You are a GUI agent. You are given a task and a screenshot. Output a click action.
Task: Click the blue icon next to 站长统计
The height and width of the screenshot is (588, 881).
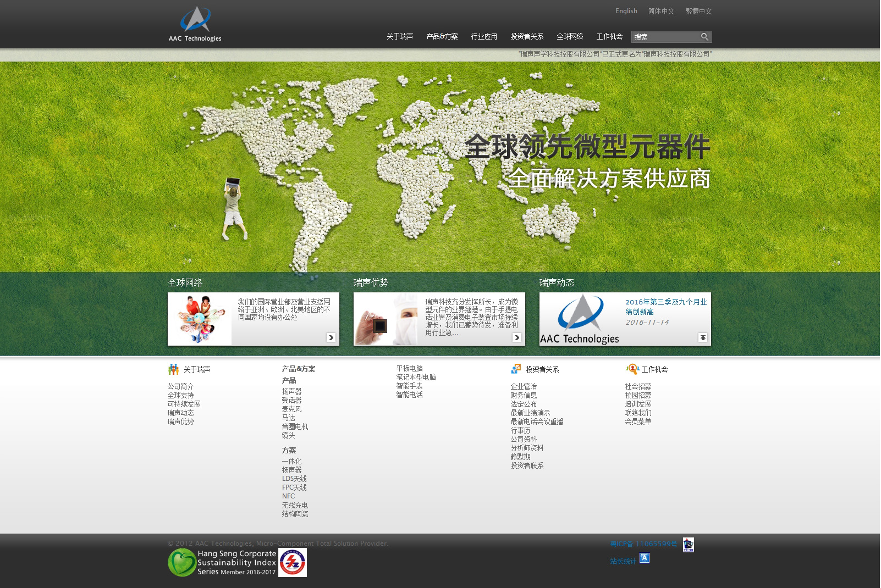(x=645, y=558)
